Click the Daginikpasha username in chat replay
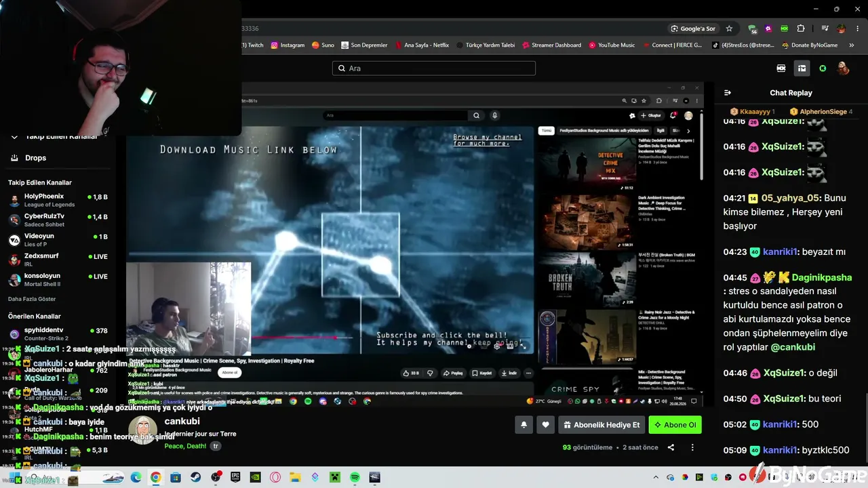 pos(822,278)
